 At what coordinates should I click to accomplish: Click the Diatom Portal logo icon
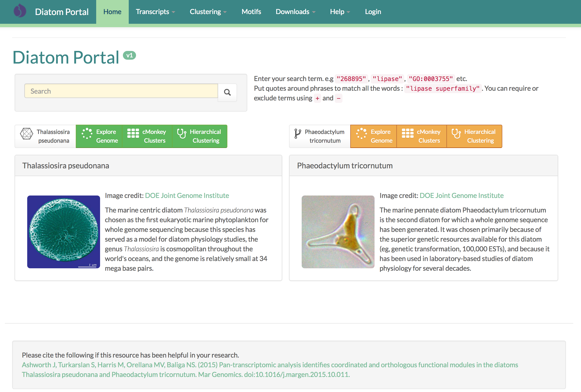coord(20,11)
